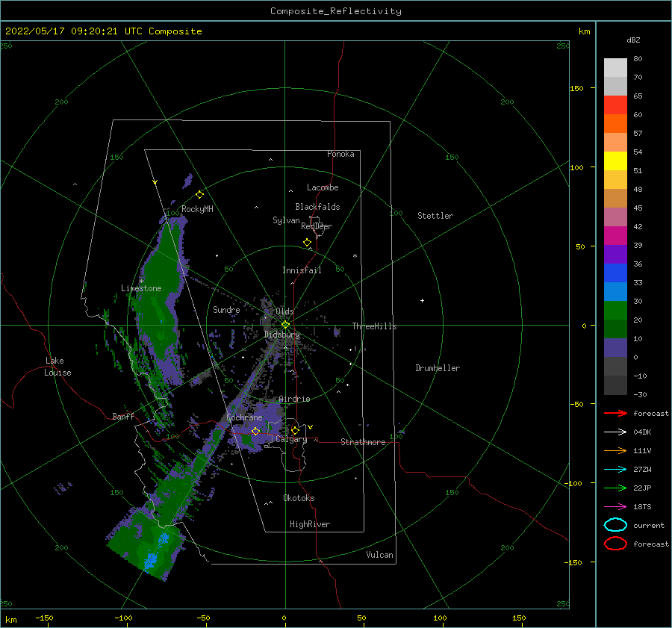The height and width of the screenshot is (628, 672).
Task: Select the yellow 51–54 dBZ color swatch
Action: pyautogui.click(x=615, y=161)
